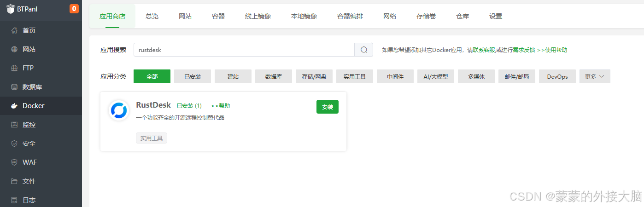
Task: Click the orange notification count badge
Action: click(74, 8)
